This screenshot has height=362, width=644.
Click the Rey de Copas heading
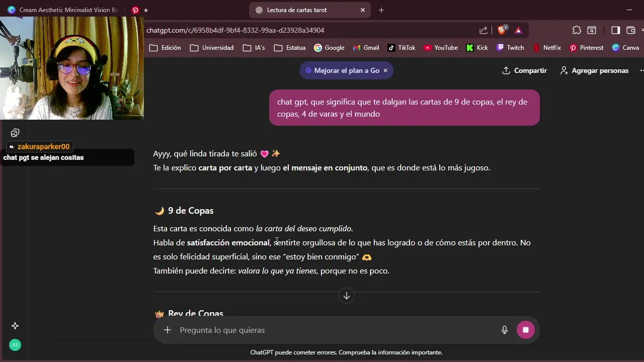pos(196,313)
